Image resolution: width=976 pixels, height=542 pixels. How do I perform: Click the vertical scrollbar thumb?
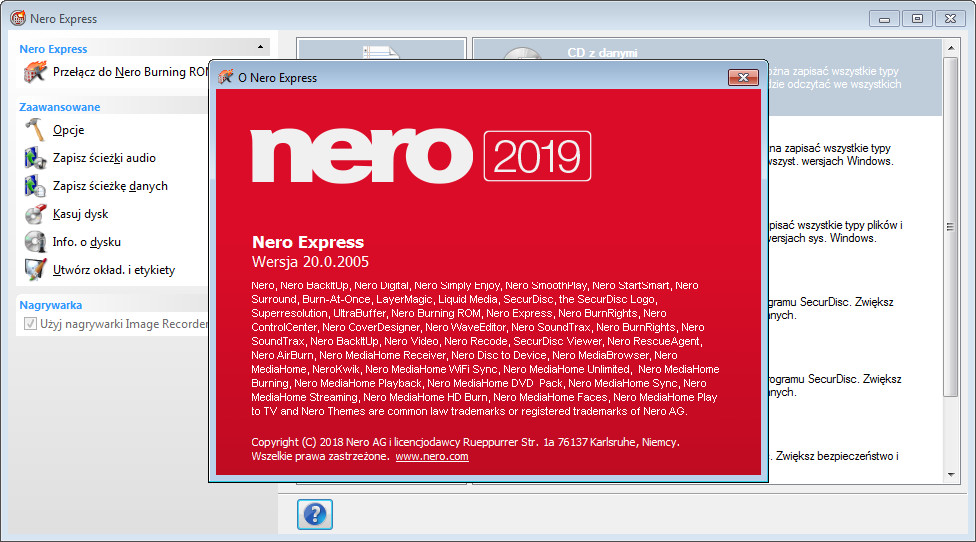(x=950, y=227)
